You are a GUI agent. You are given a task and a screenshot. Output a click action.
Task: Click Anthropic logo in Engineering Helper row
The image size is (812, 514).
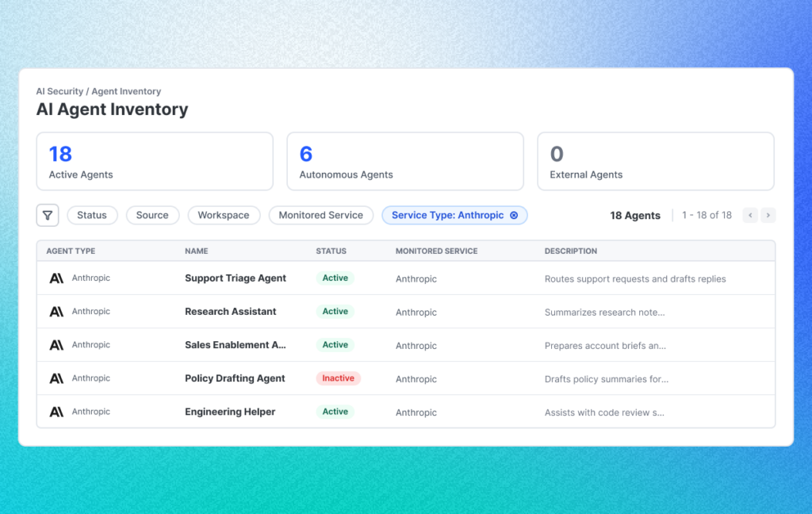(56, 412)
